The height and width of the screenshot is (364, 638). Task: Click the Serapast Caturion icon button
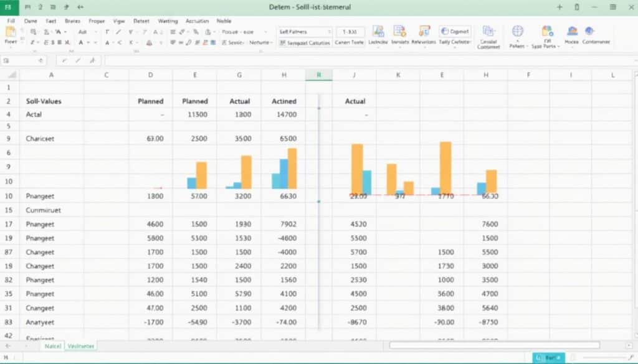[x=304, y=43]
